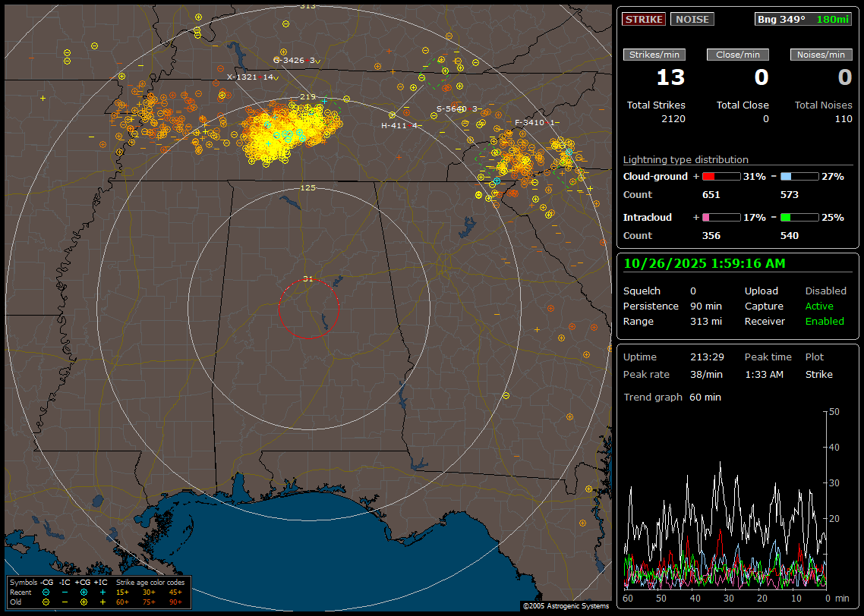Click the blue negative cloud-ground percentage bar
This screenshot has width=864, height=616.
coord(799,176)
